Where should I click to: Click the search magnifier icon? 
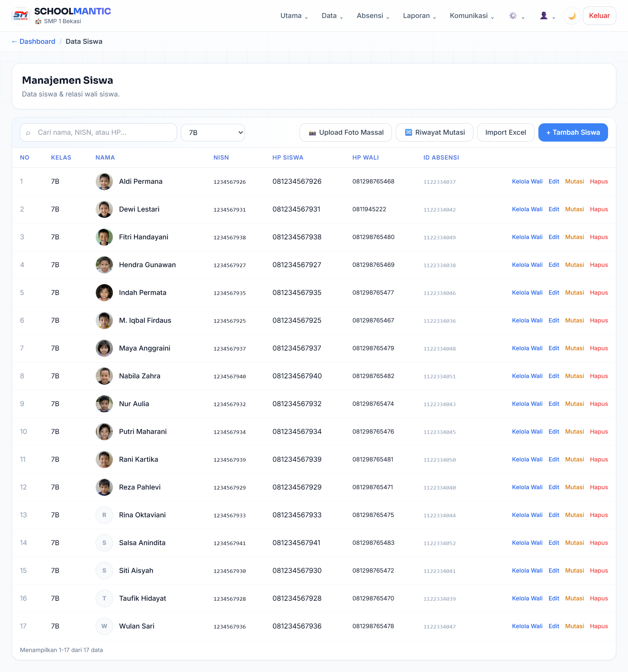28,133
